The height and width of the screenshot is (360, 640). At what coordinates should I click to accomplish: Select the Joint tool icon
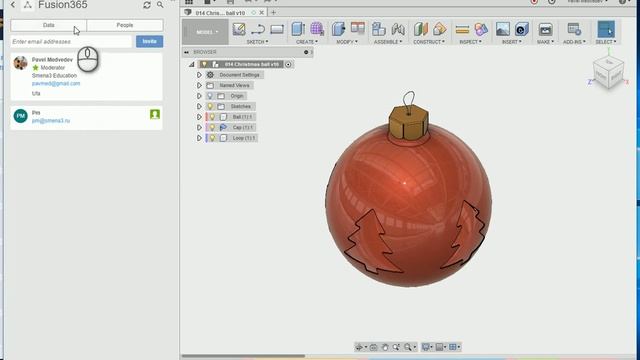(398, 29)
